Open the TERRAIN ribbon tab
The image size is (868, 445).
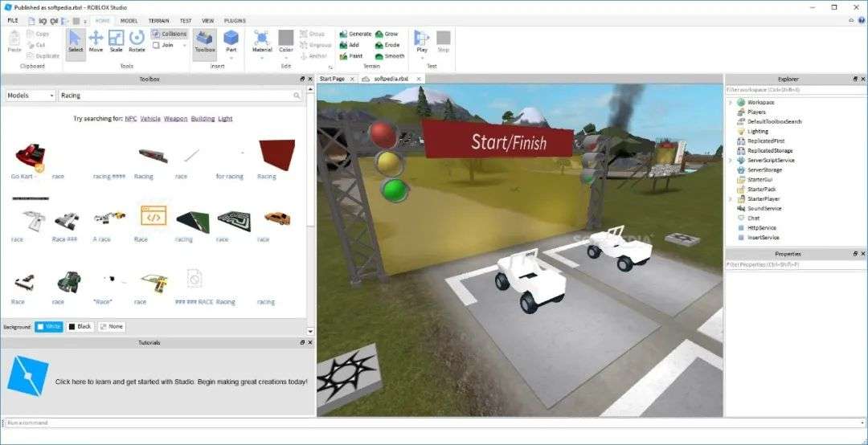pyautogui.click(x=159, y=20)
